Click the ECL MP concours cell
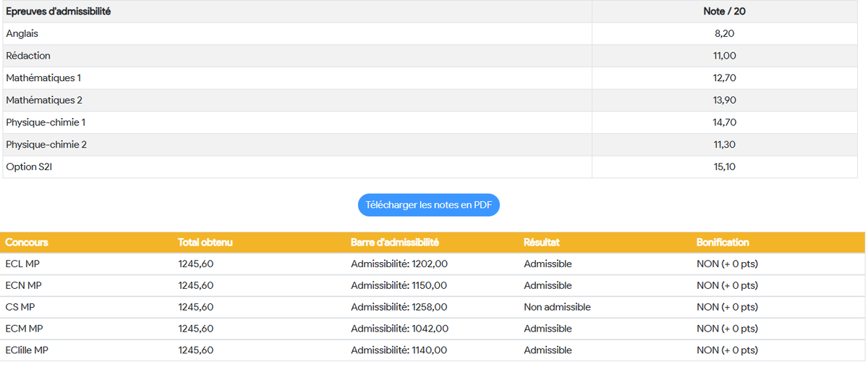 pos(23,264)
